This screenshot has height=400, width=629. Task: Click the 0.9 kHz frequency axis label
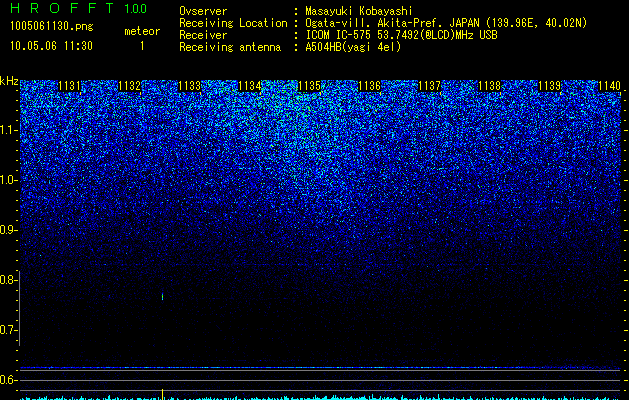8,230
